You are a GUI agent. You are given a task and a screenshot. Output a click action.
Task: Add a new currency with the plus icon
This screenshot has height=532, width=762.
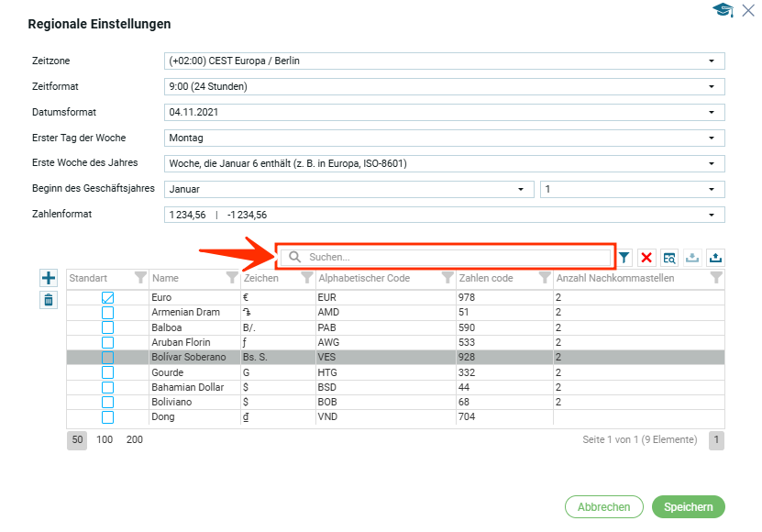pyautogui.click(x=49, y=278)
